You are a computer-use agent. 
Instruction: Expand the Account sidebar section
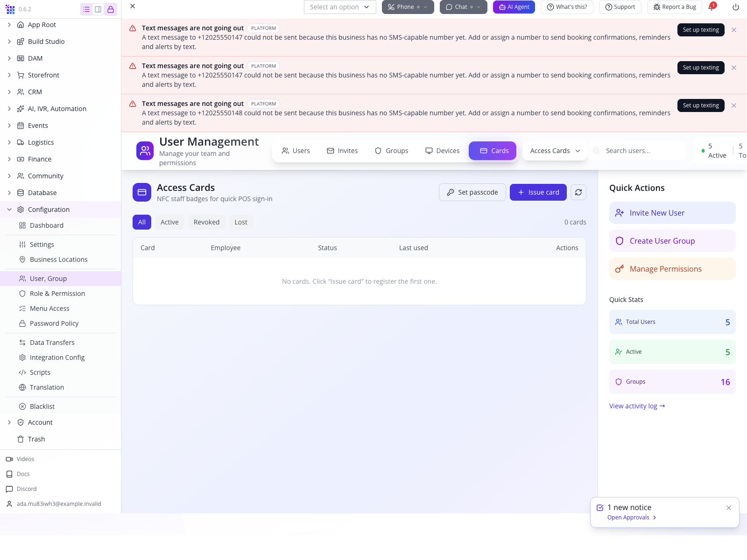pos(9,422)
